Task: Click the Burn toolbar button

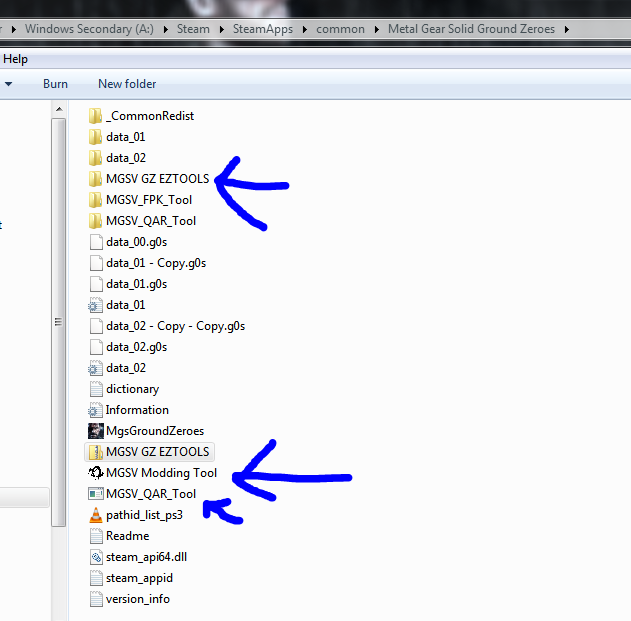Action: [x=56, y=84]
